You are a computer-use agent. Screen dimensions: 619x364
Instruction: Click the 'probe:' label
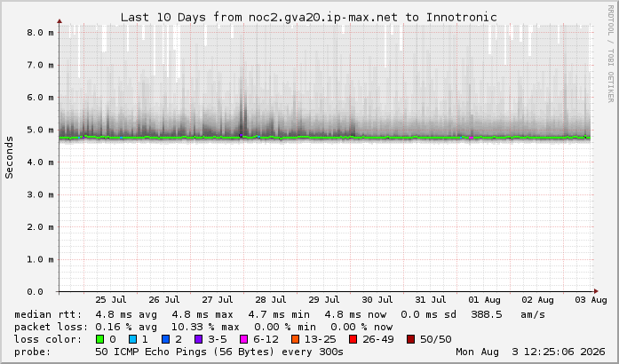pos(33,352)
